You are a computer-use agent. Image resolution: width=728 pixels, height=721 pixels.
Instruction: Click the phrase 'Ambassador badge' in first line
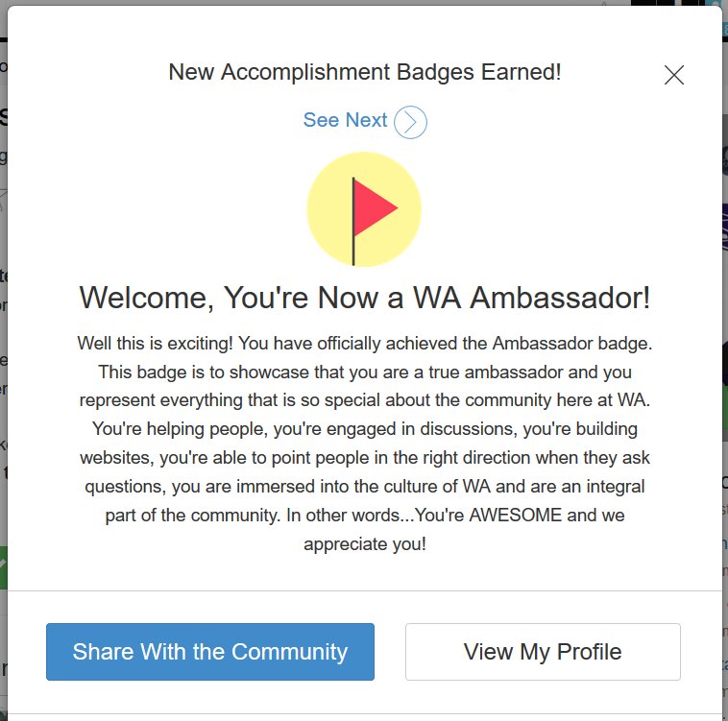pyautogui.click(x=572, y=344)
